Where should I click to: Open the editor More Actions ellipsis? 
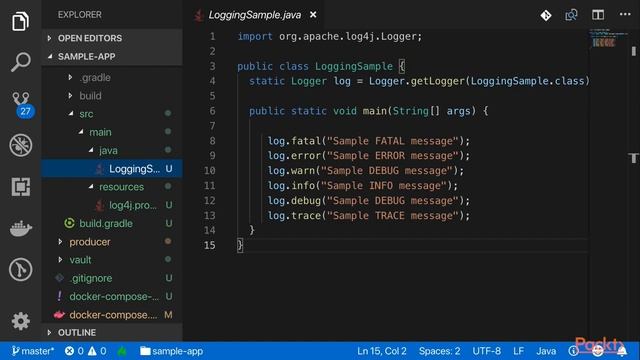[624, 14]
